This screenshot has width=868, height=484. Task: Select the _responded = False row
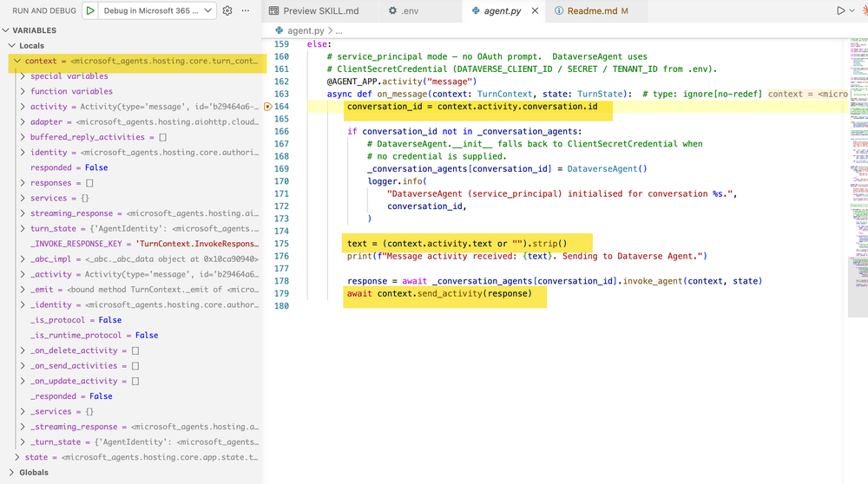coord(133,396)
